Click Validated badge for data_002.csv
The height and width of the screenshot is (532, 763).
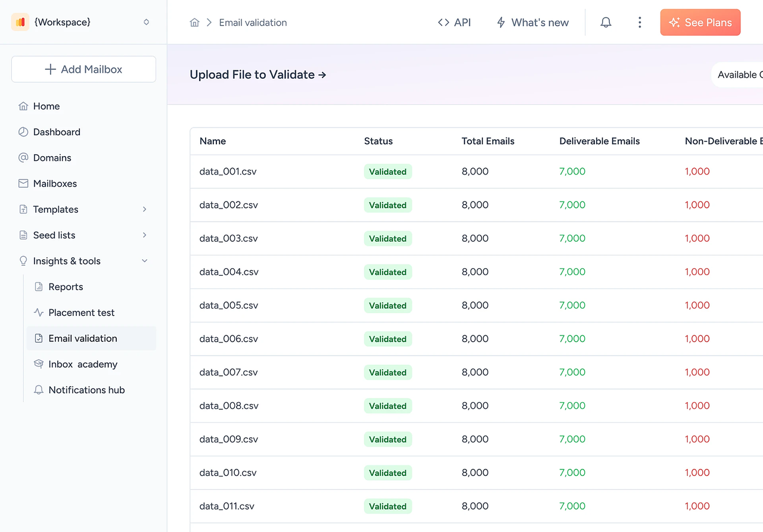pos(387,205)
